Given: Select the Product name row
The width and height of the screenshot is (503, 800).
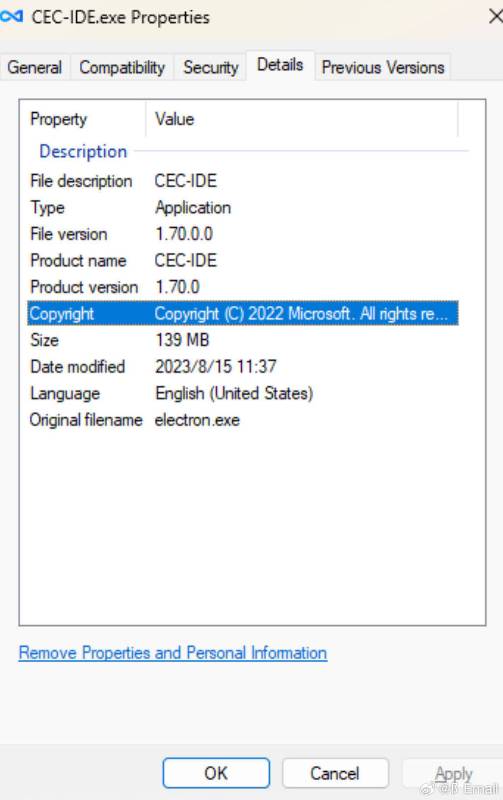Looking at the screenshot, I should [243, 261].
